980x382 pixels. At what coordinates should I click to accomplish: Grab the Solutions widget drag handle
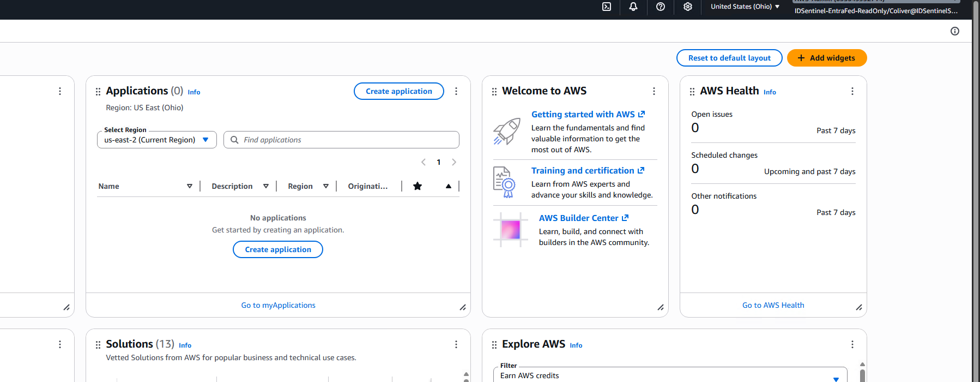point(98,345)
